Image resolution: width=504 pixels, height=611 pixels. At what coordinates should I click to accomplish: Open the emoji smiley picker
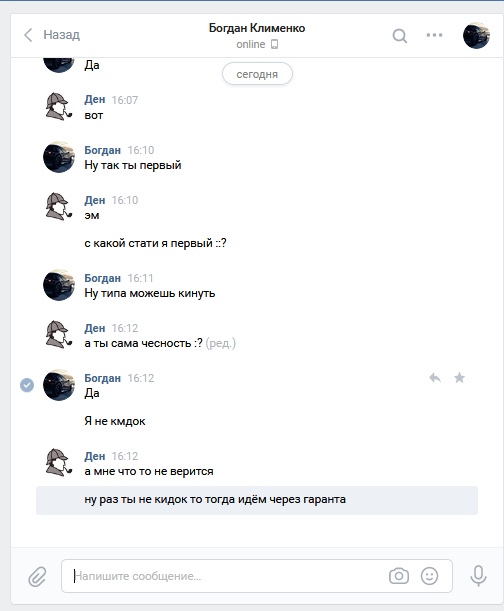[430, 576]
